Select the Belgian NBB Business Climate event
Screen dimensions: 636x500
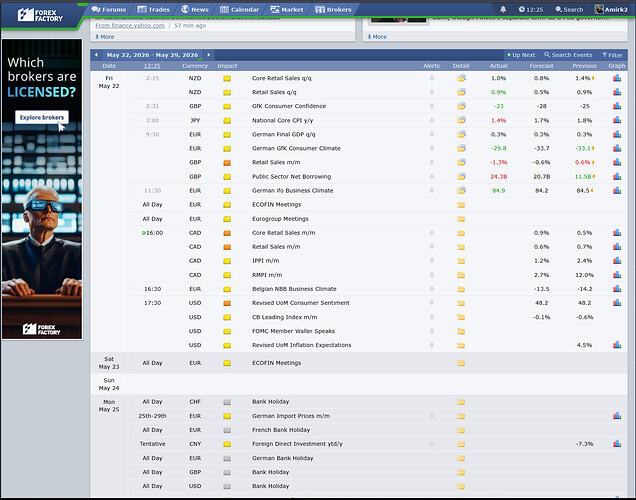pos(294,289)
